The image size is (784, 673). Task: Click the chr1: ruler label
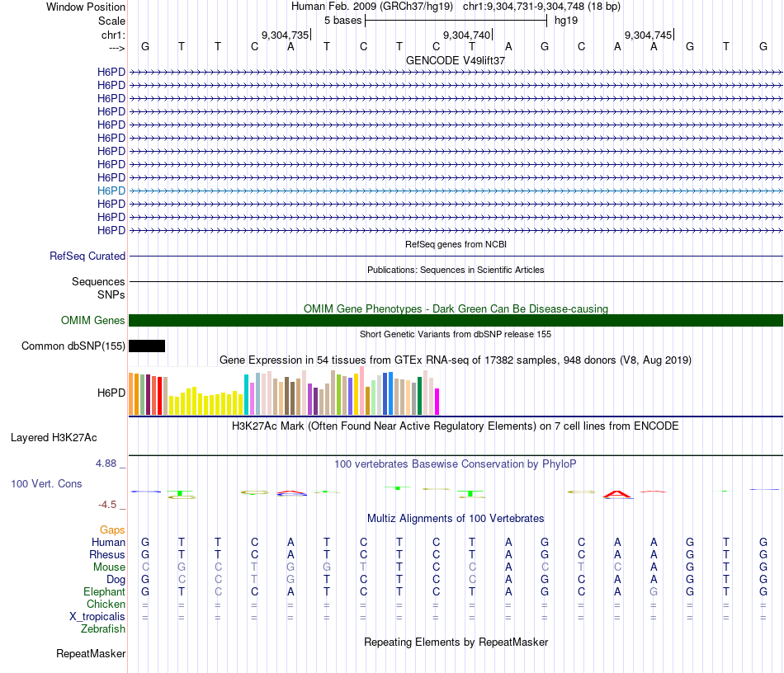tap(113, 35)
